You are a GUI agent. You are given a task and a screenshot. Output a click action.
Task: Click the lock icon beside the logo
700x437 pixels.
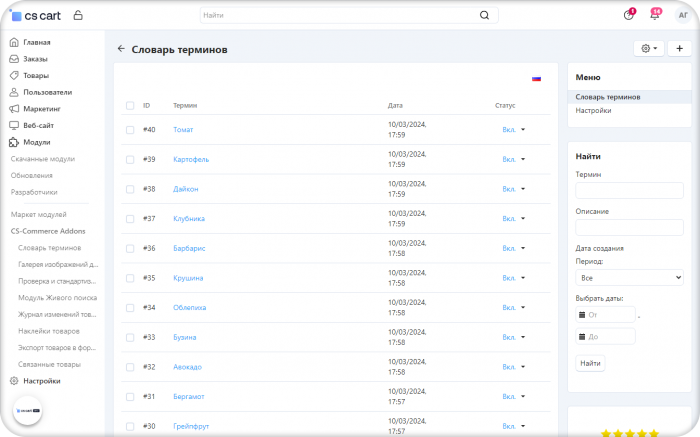[78, 15]
